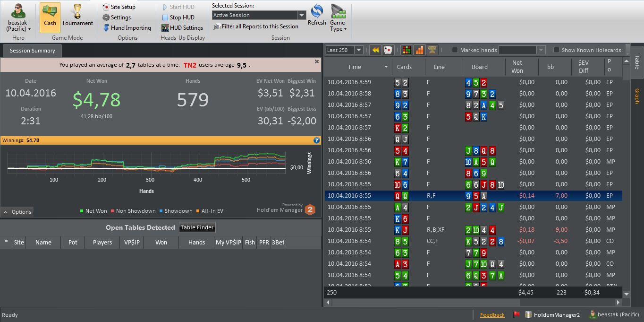Open the Game Type filter menu

coord(338,18)
